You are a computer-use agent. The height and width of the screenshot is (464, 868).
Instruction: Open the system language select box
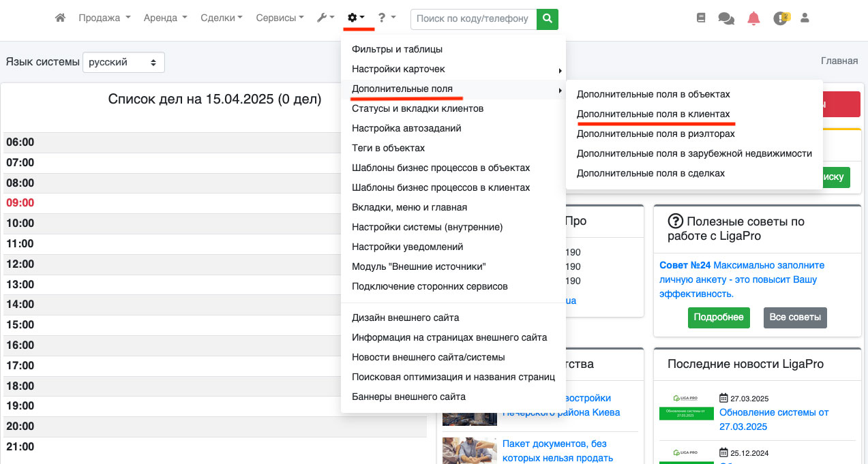coord(123,62)
